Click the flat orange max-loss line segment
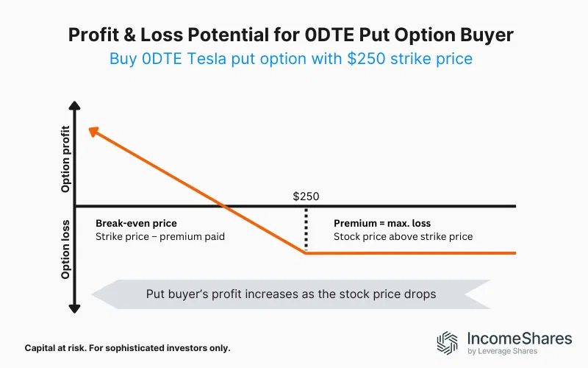588x368 pixels. tap(412, 253)
